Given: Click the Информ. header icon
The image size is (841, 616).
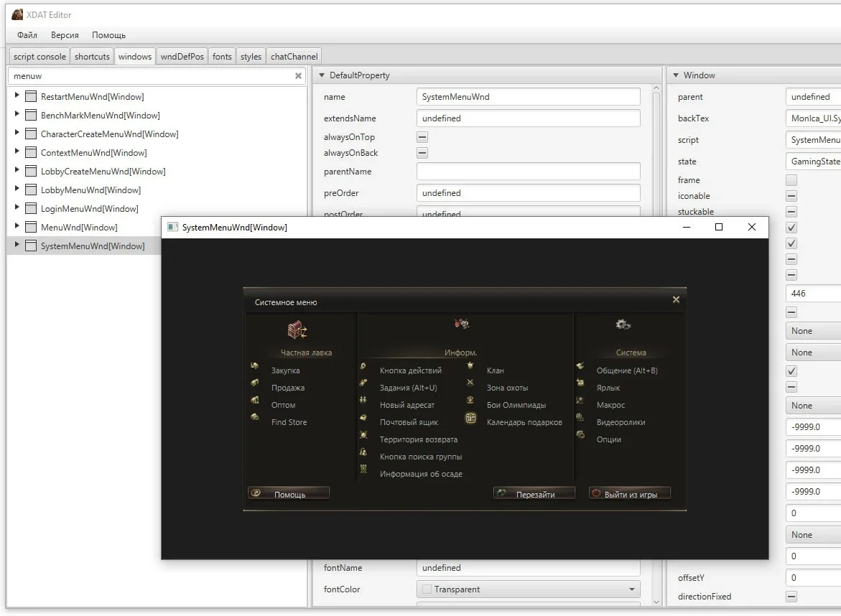Looking at the screenshot, I should coord(462,323).
